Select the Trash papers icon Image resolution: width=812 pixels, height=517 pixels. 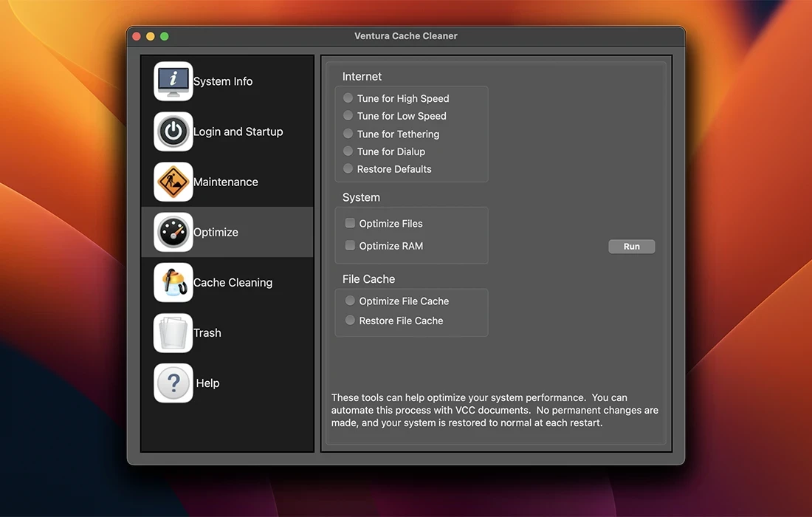point(173,332)
